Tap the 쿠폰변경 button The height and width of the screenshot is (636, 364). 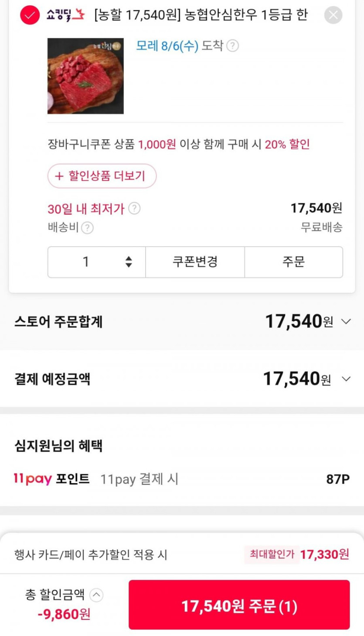[195, 262]
